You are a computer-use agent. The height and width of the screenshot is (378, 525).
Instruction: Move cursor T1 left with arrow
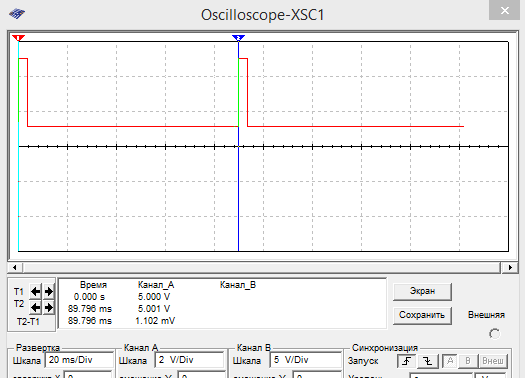[x=35, y=292]
